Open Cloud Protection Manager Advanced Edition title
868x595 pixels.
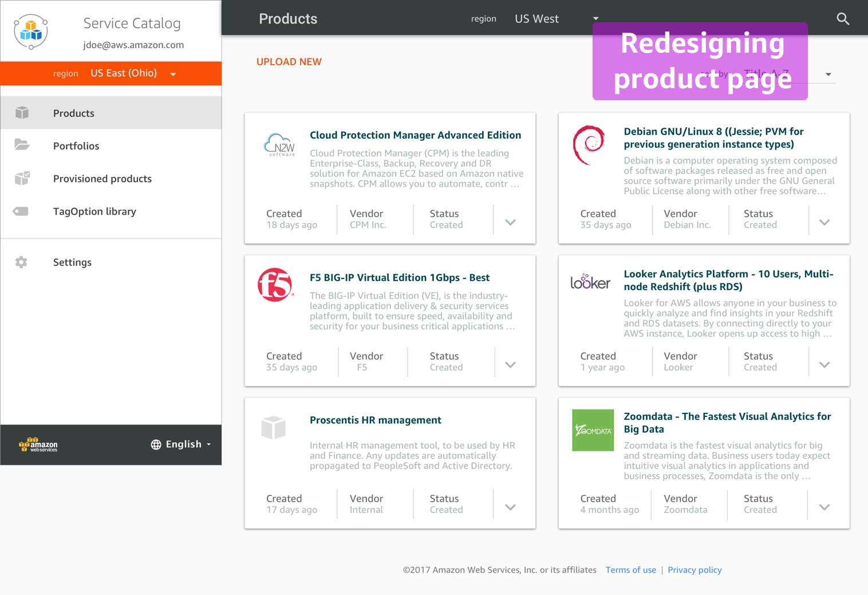pyautogui.click(x=416, y=135)
